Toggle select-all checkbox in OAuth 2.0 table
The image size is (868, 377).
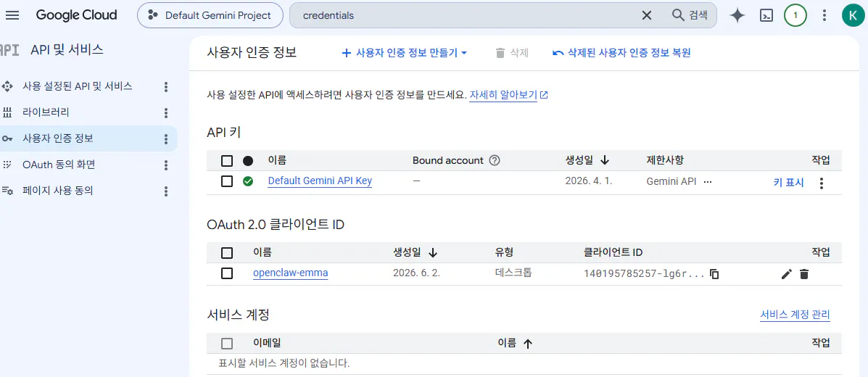click(226, 253)
